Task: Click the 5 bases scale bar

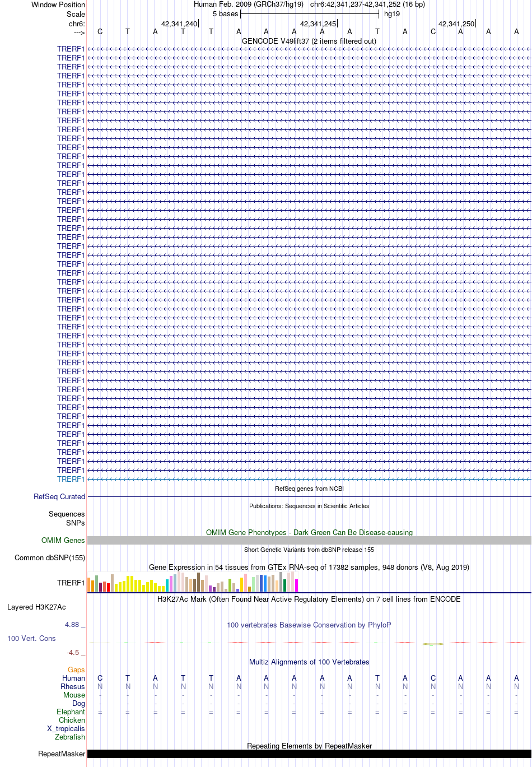Action: pyautogui.click(x=310, y=14)
